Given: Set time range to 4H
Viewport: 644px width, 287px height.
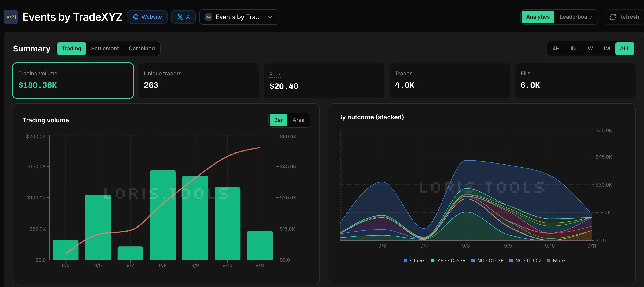Looking at the screenshot, I should pos(556,48).
